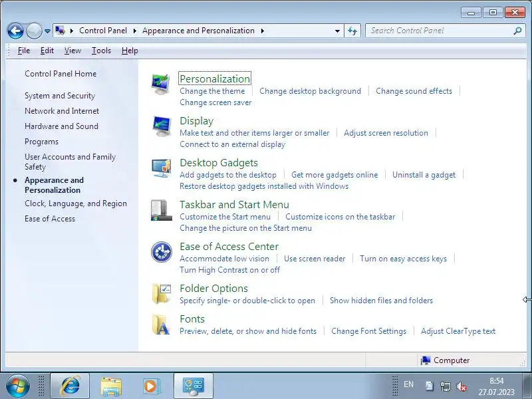Open the Fonts folder icon
This screenshot has width=532, height=399.
coord(160,325)
